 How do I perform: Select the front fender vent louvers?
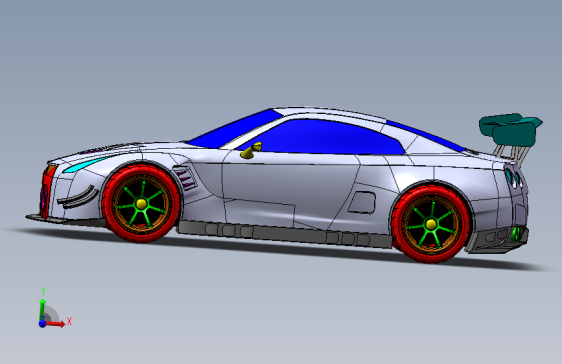185,178
